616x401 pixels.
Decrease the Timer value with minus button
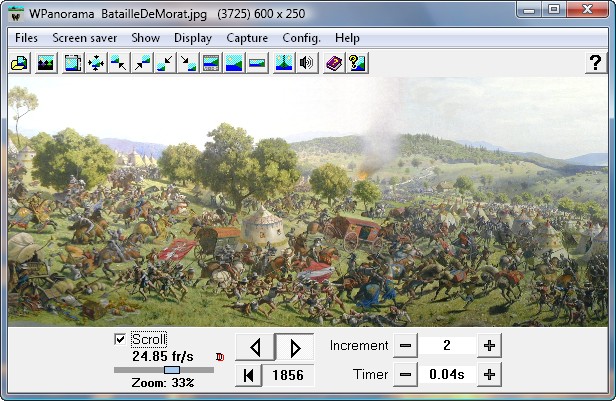point(404,375)
